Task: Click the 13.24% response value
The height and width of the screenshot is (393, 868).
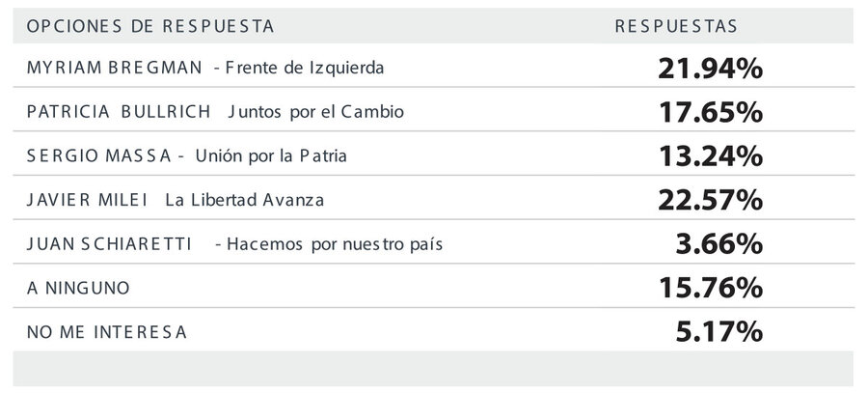Action: click(710, 156)
